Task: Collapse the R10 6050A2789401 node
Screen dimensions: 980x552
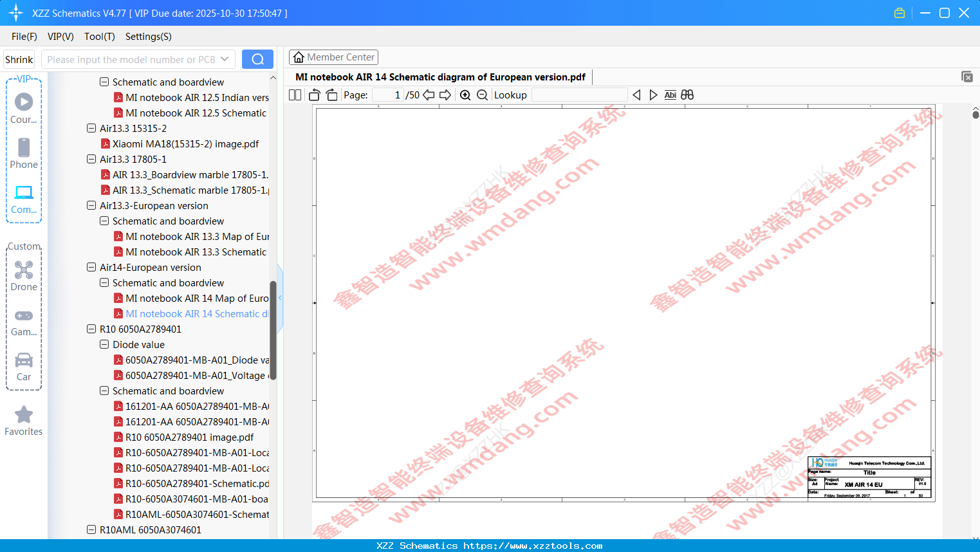Action: [x=91, y=329]
